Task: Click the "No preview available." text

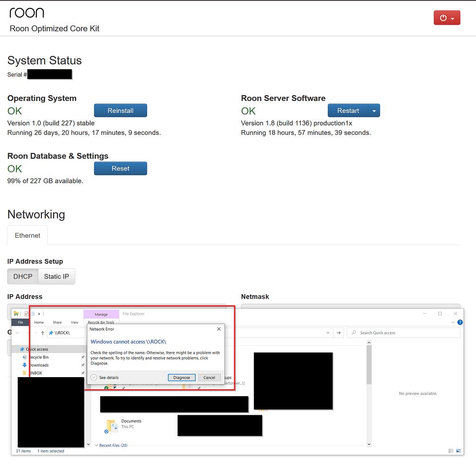Action: pyautogui.click(x=418, y=393)
